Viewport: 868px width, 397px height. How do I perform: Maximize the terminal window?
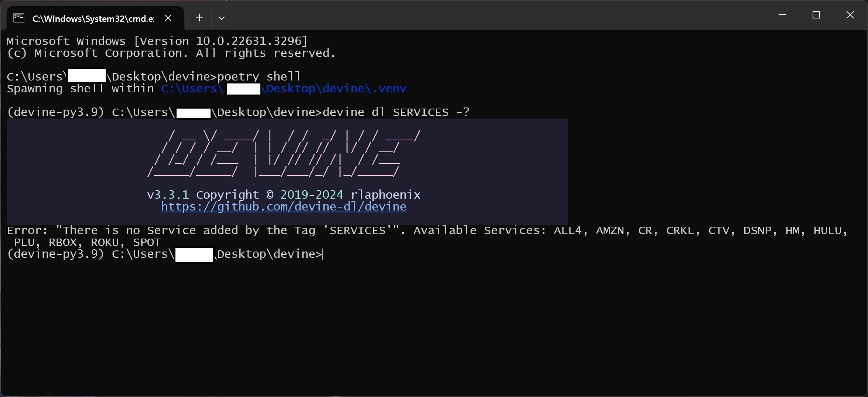[816, 15]
